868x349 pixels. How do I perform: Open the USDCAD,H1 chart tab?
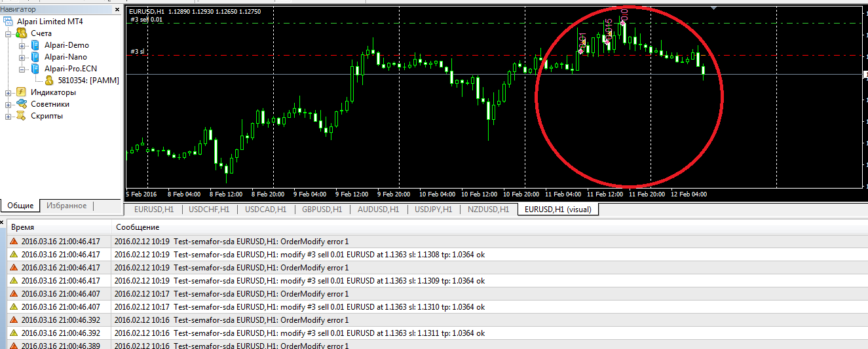265,210
